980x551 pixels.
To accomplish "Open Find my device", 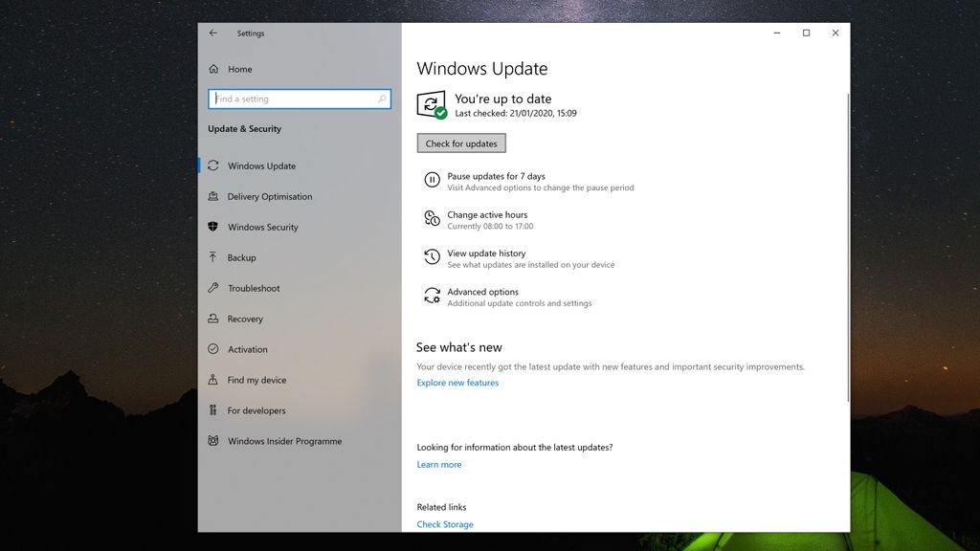I will click(256, 380).
